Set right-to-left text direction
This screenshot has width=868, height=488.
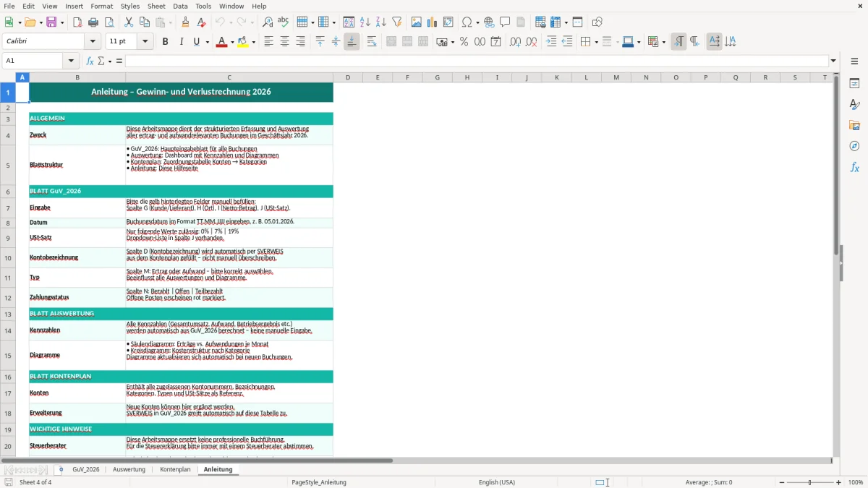pyautogui.click(x=694, y=42)
